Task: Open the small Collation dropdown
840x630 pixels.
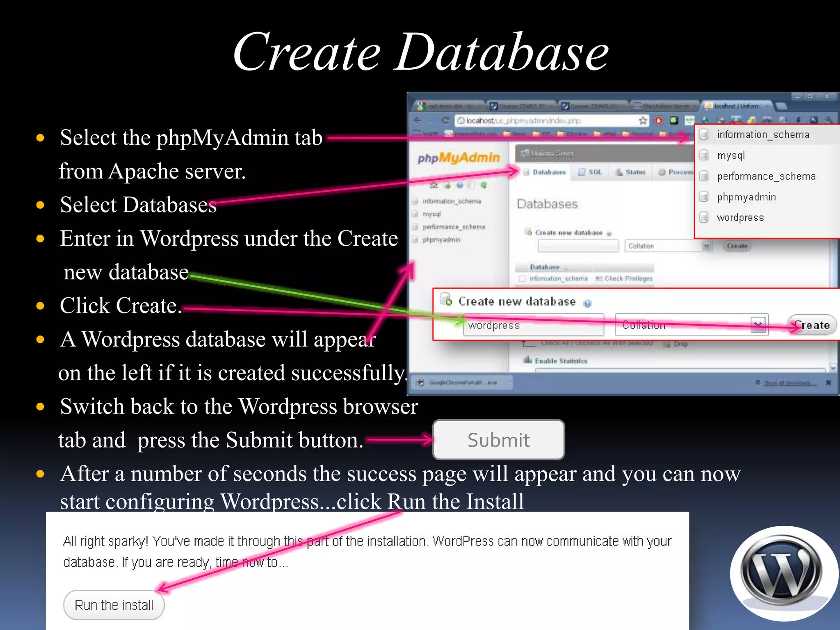Action: [668, 246]
